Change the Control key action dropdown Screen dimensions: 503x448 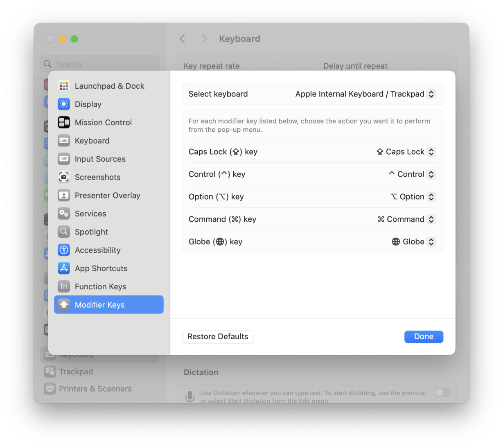(411, 174)
